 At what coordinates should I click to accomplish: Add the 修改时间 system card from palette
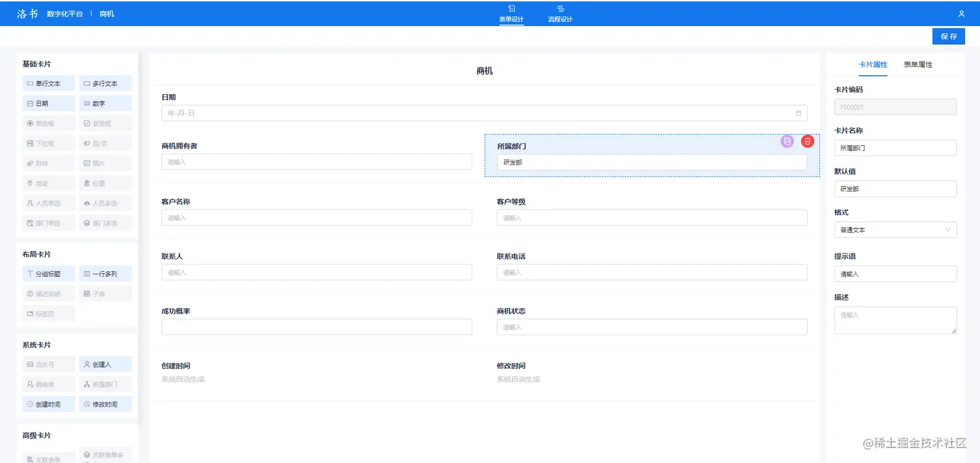(106, 404)
